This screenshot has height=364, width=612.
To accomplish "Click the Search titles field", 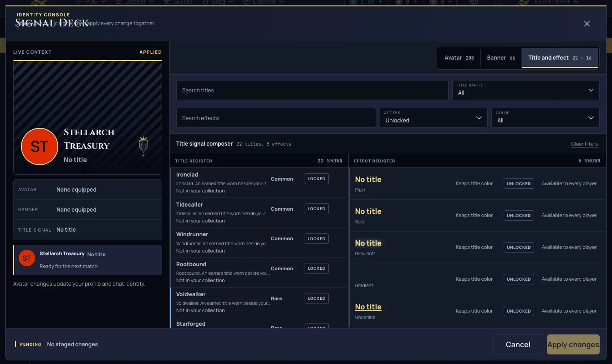I will (312, 90).
